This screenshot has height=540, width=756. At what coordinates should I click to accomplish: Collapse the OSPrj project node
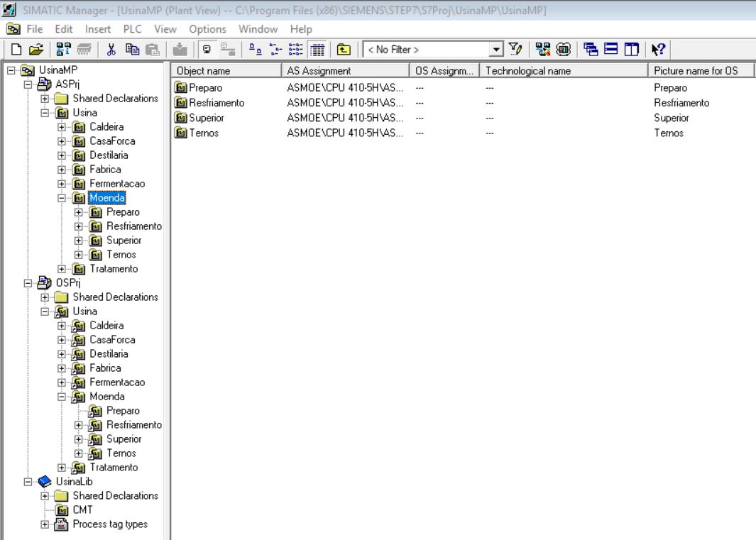tap(28, 283)
